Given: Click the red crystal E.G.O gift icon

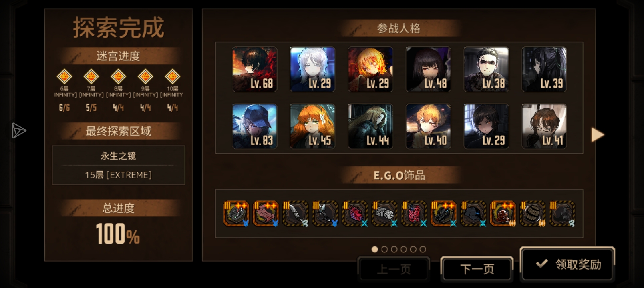Looking at the screenshot, I should tap(354, 214).
